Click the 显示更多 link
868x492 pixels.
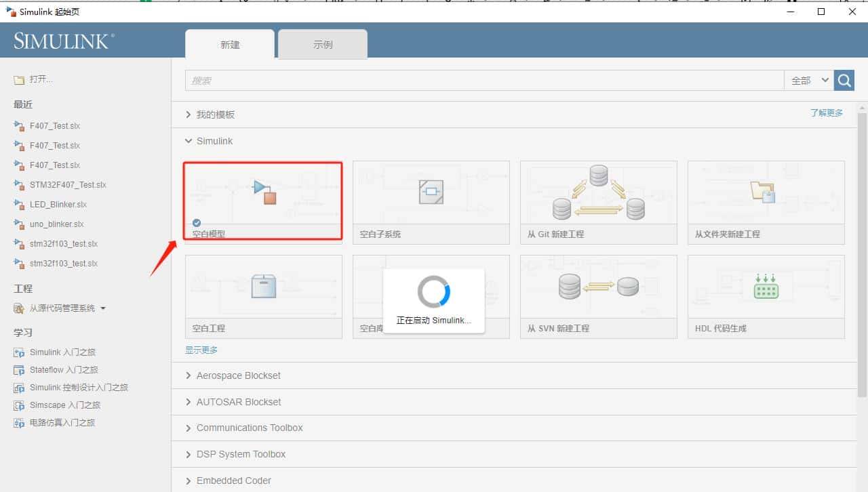coord(201,350)
